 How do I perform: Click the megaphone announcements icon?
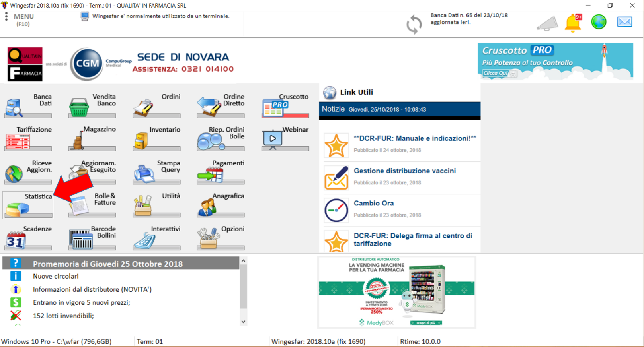pos(547,23)
